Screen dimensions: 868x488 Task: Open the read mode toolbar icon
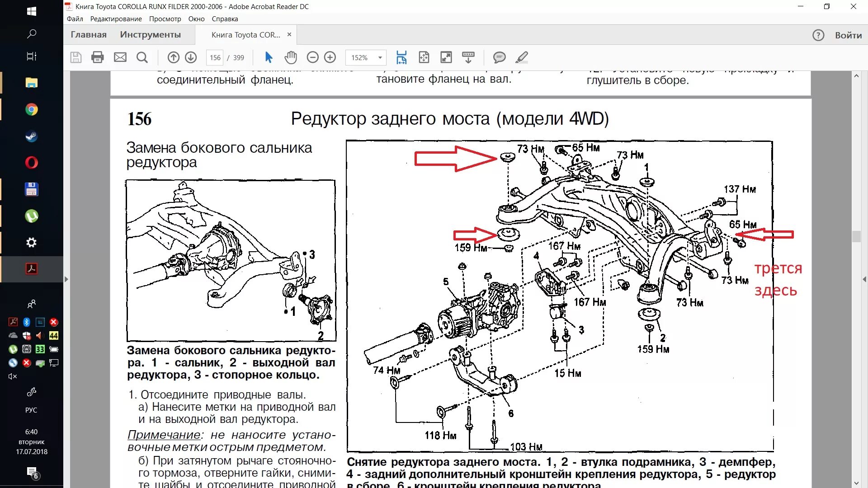(468, 57)
